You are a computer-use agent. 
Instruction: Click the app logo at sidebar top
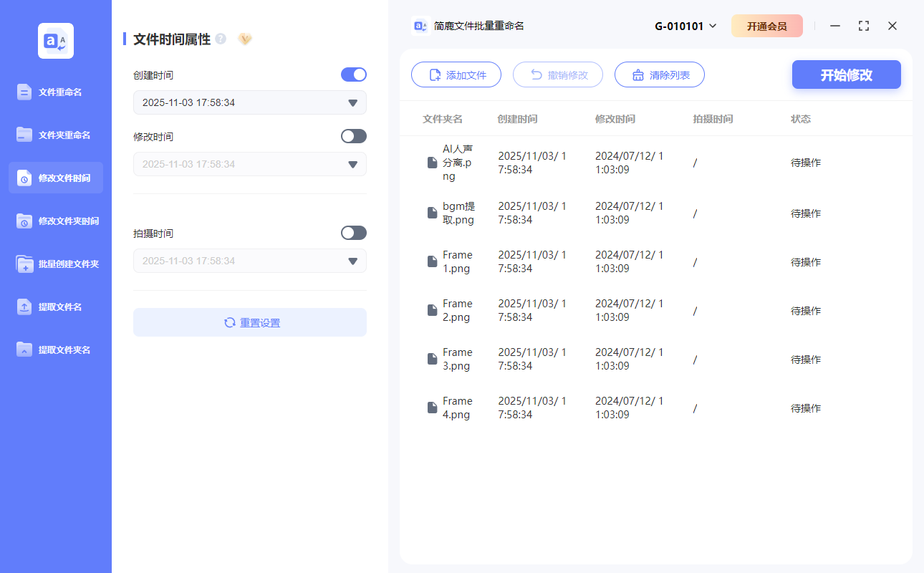coord(55,41)
